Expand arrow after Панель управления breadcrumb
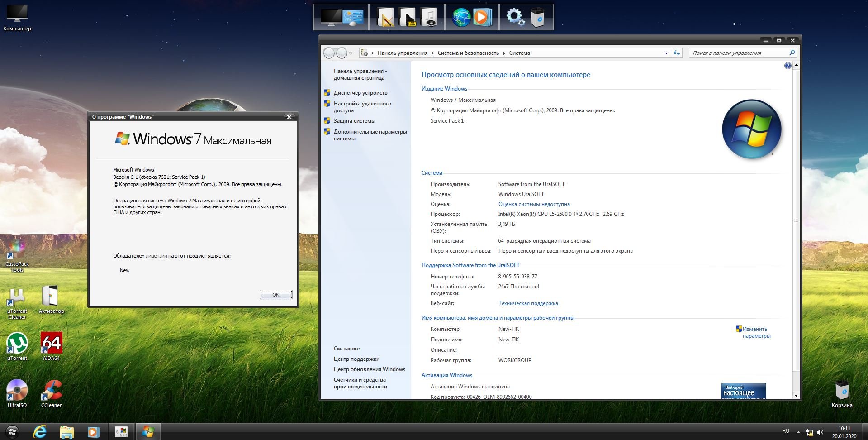 coord(432,53)
